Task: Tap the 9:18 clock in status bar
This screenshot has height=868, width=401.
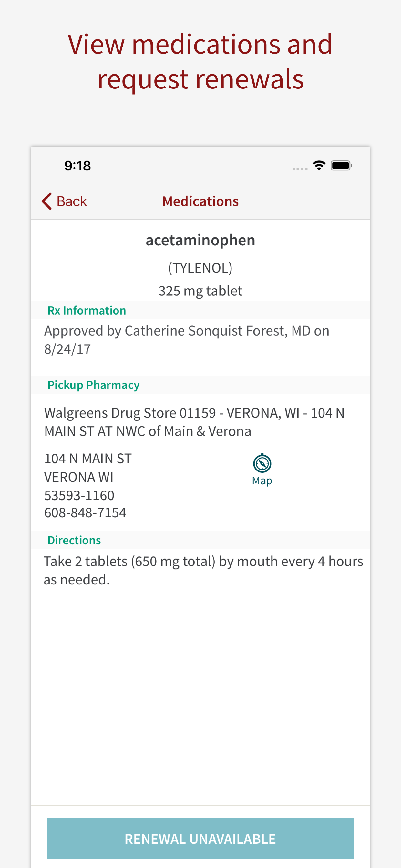Action: click(x=77, y=166)
